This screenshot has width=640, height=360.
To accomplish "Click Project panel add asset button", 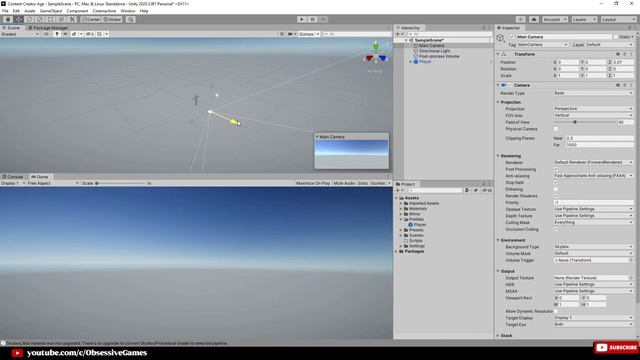I will pyautogui.click(x=400, y=190).
